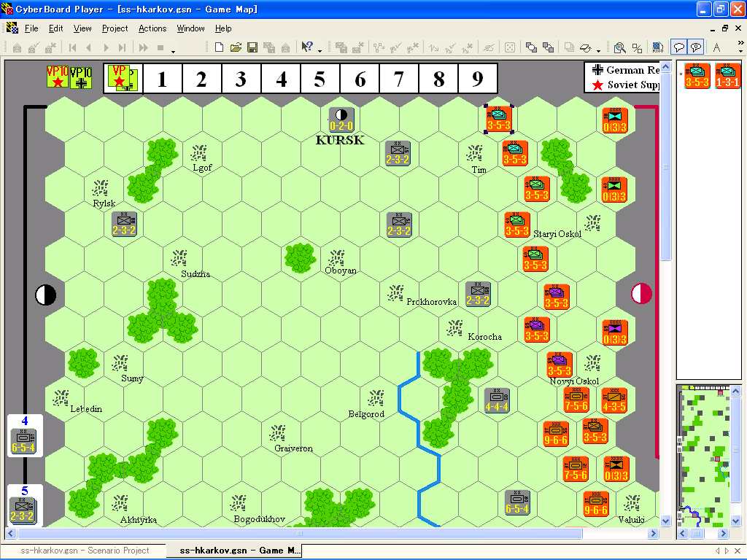The image size is (747, 560).
Task: Open the Edit menu
Action: 55,28
